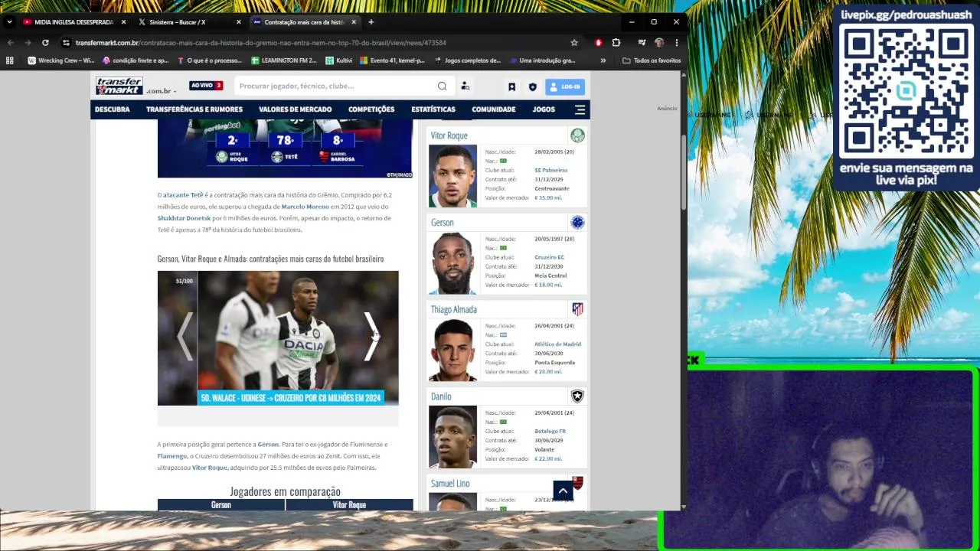Click Gerson's € 18.00 mi. market value
The height and width of the screenshot is (551, 980).
(548, 285)
